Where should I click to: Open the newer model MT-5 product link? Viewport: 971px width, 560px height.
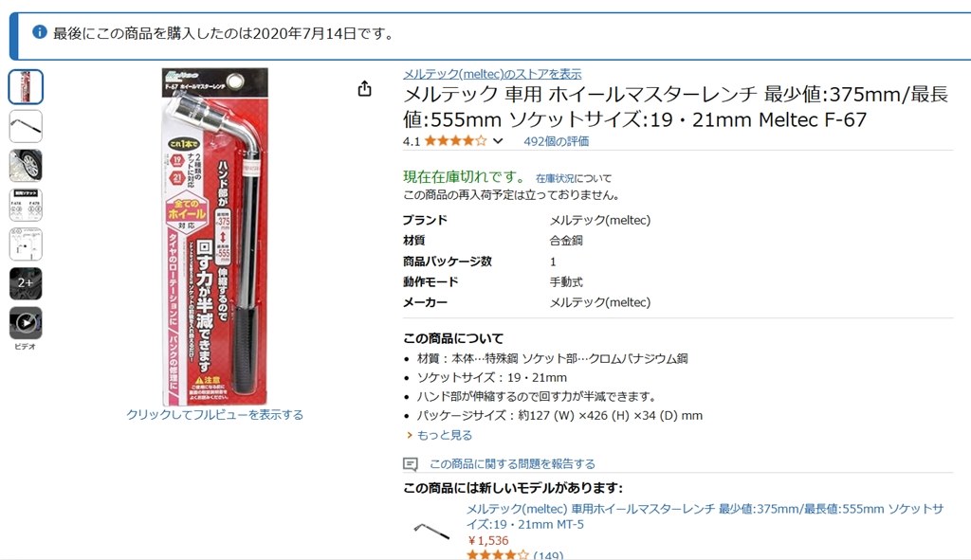(x=705, y=516)
